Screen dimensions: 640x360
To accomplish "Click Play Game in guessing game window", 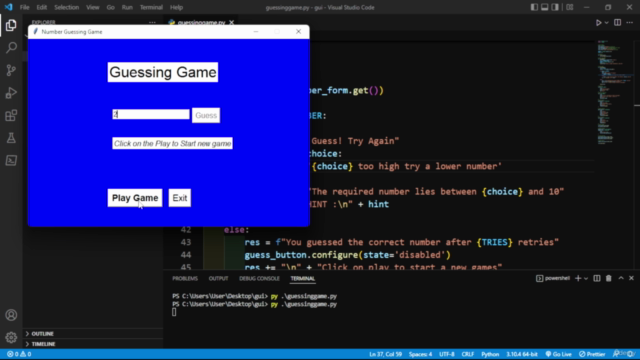I will pos(135,198).
